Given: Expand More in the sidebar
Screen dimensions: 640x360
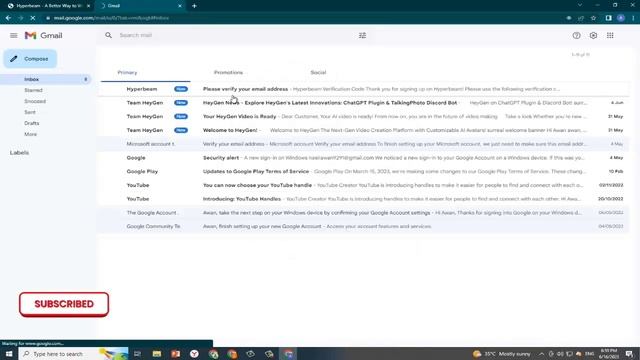Looking at the screenshot, I should [31, 134].
